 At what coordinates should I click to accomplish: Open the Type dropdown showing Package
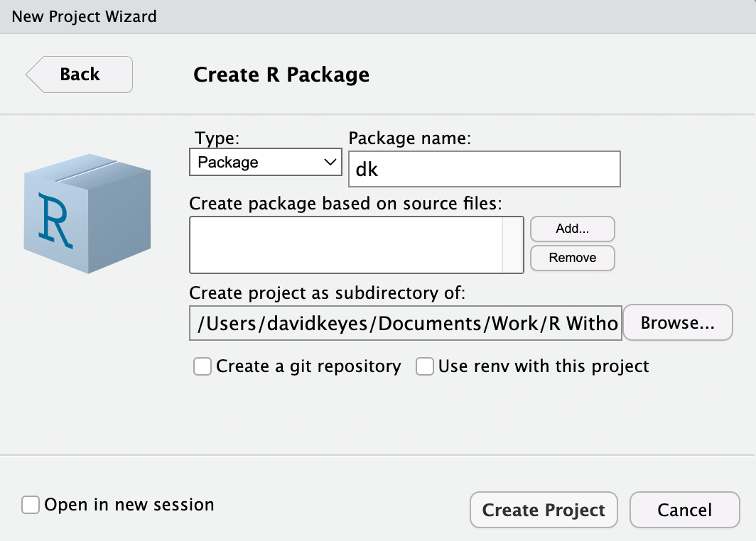tap(265, 162)
